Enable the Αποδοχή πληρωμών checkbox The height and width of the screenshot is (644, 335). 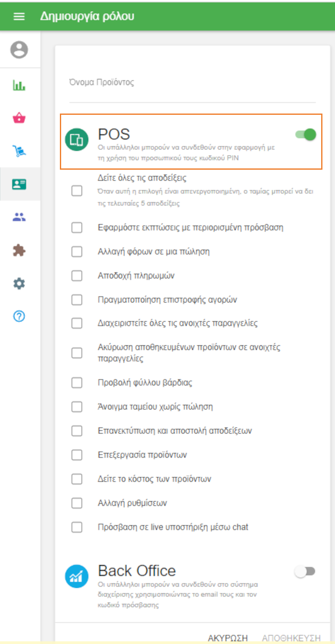point(77,276)
